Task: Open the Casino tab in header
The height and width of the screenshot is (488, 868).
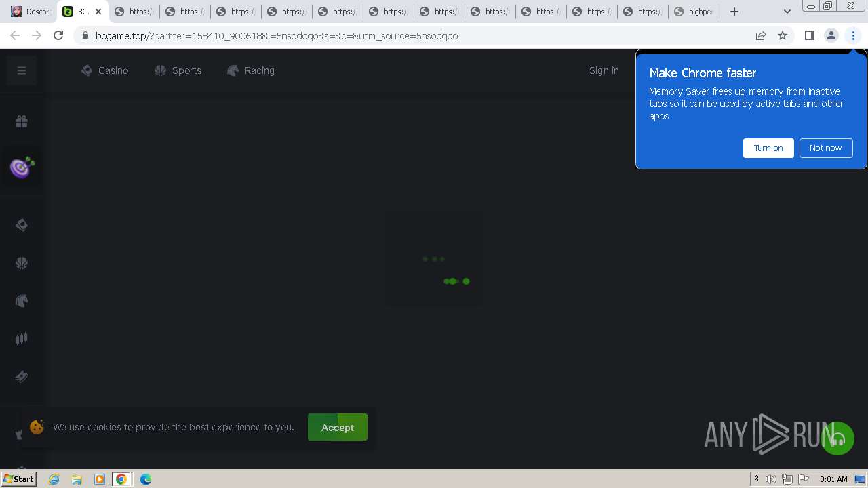Action: [104, 70]
